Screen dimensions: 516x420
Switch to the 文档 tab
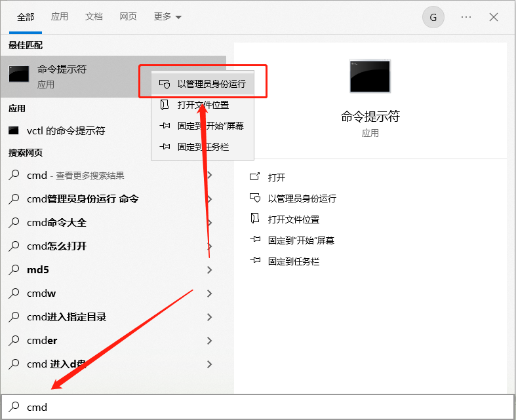click(94, 16)
